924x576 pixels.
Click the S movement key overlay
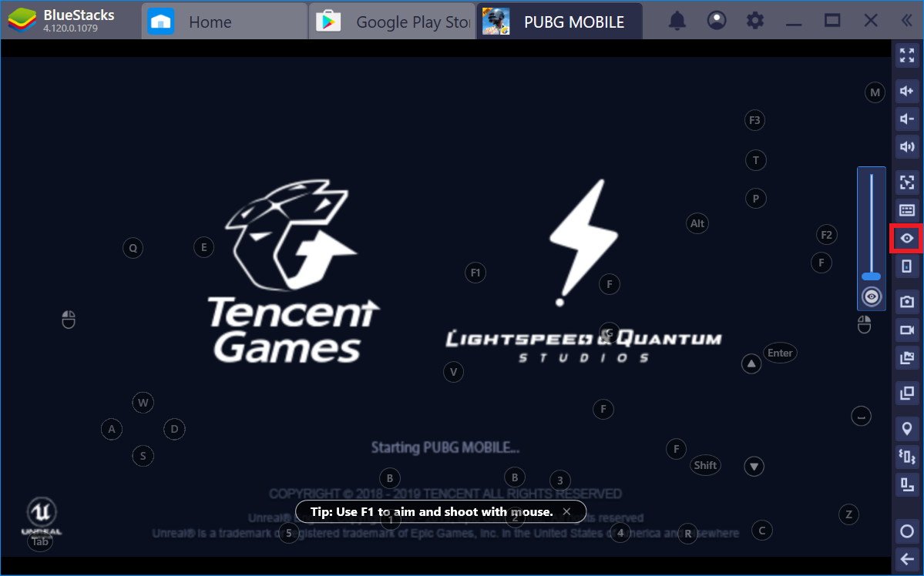pos(143,456)
